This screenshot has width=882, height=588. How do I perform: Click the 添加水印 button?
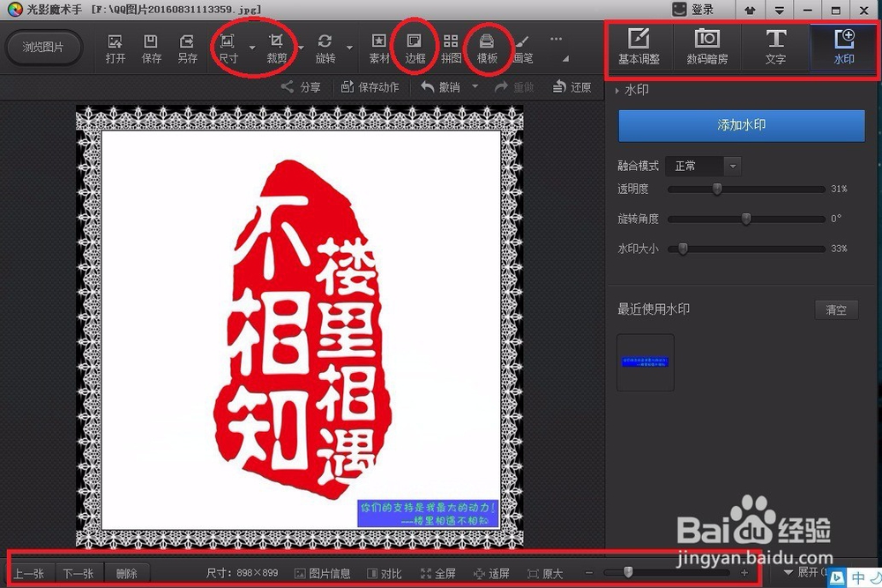coord(741,126)
